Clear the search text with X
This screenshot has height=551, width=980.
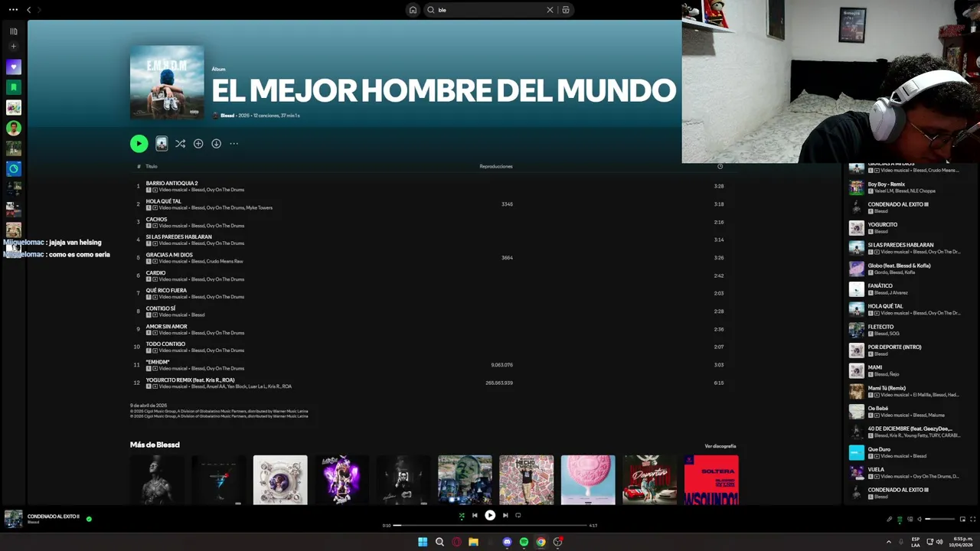click(550, 10)
